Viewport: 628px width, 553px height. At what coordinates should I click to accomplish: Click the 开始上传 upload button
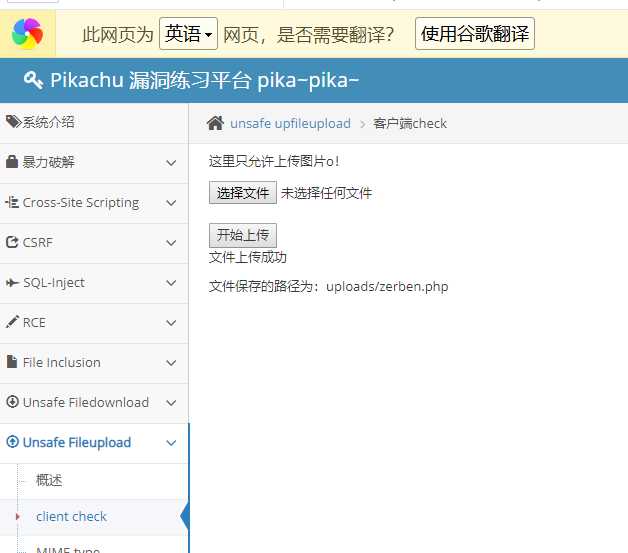pyautogui.click(x=243, y=235)
